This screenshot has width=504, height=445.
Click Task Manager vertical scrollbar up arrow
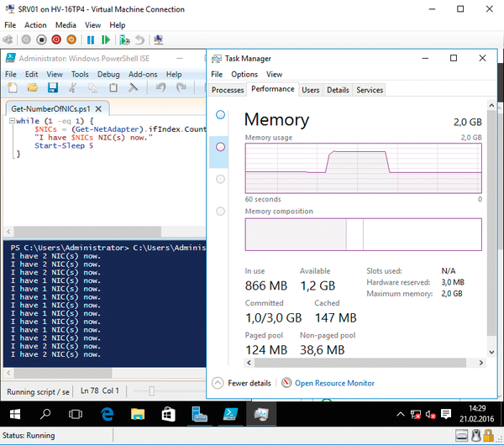491,105
